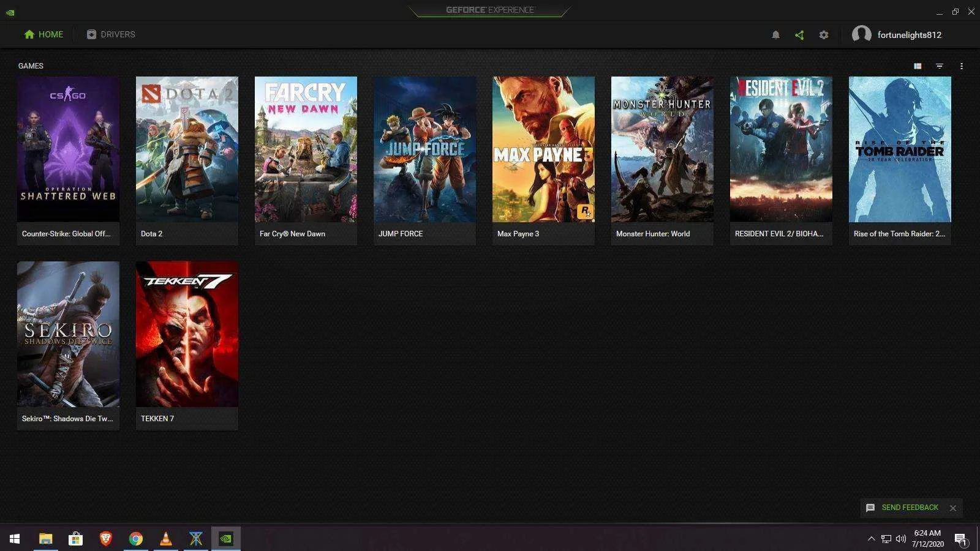Select the Max Payne 3 cover art
980x551 pixels.
coord(543,149)
